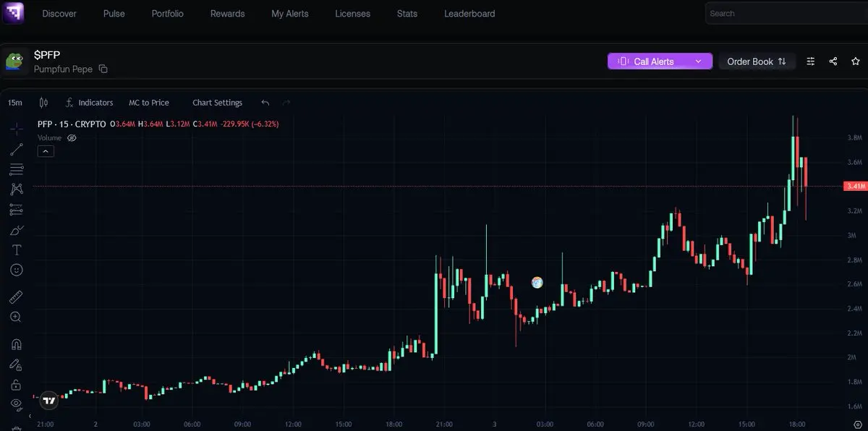The width and height of the screenshot is (868, 431).
Task: Select the XABCD pattern tool
Action: 17,189
